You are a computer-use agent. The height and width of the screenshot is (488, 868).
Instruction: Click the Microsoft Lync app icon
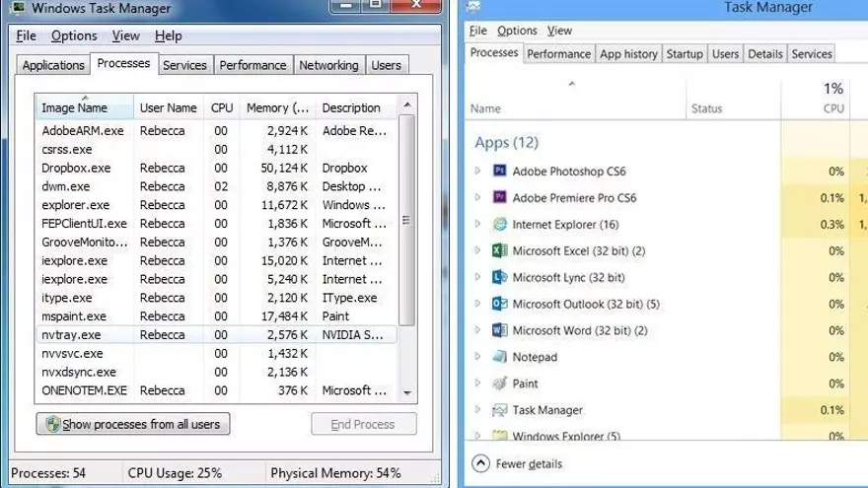pyautogui.click(x=499, y=278)
